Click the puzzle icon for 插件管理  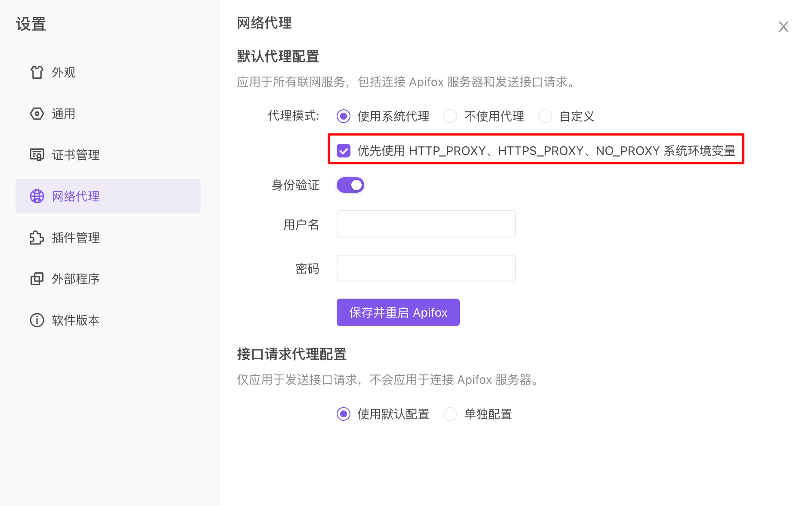click(37, 238)
